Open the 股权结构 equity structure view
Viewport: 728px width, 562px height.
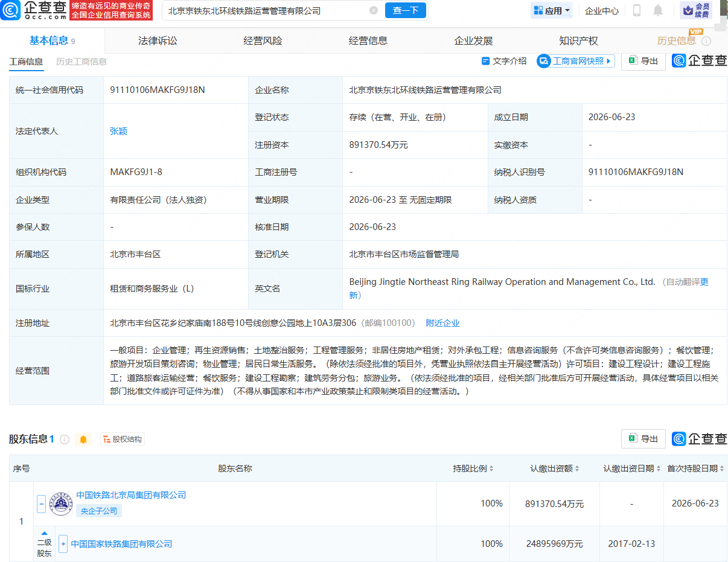(x=123, y=439)
